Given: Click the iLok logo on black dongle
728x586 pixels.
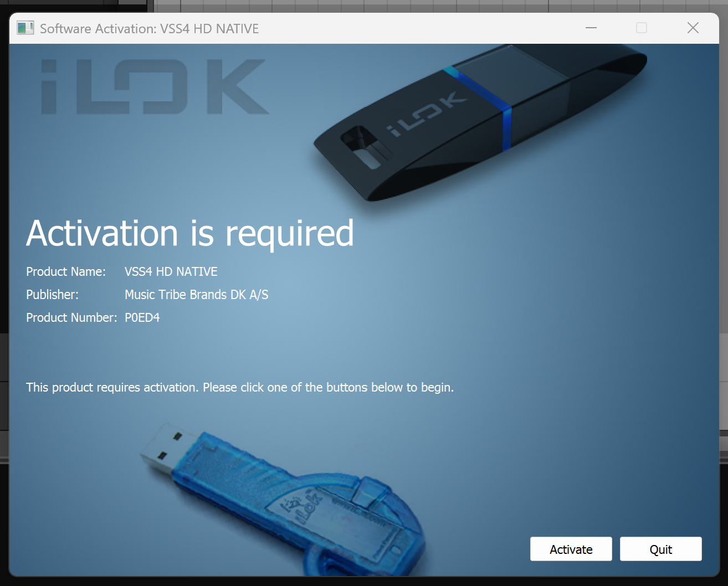Looking at the screenshot, I should tap(425, 115).
